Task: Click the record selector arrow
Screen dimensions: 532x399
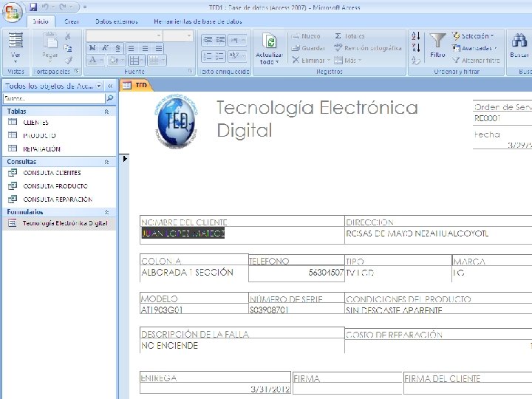Action: click(125, 158)
